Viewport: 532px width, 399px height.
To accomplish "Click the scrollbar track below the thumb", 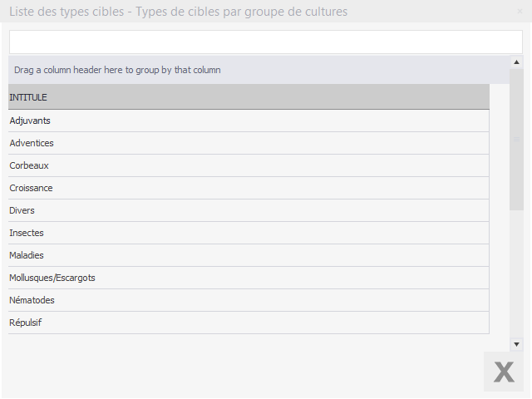I will coord(516,274).
